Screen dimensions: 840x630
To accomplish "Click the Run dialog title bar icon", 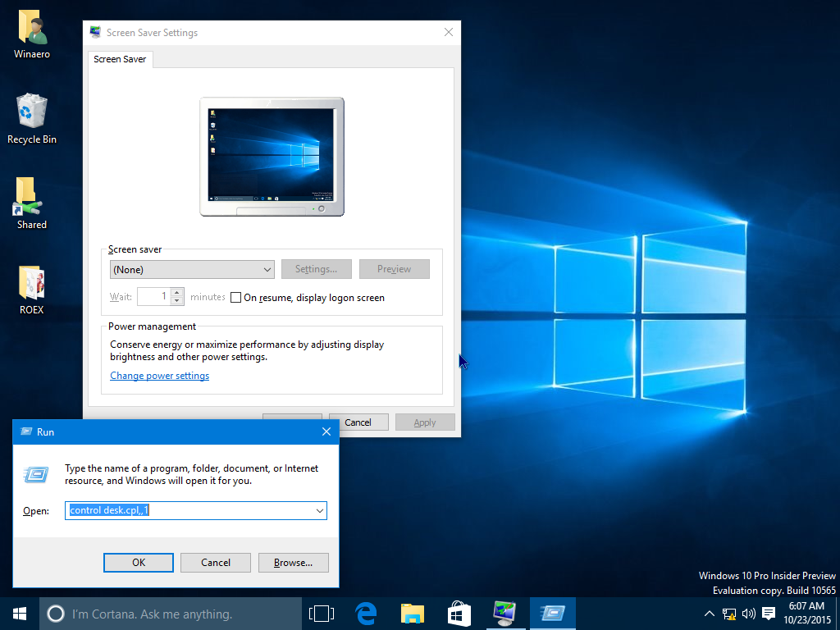I will tap(25, 431).
